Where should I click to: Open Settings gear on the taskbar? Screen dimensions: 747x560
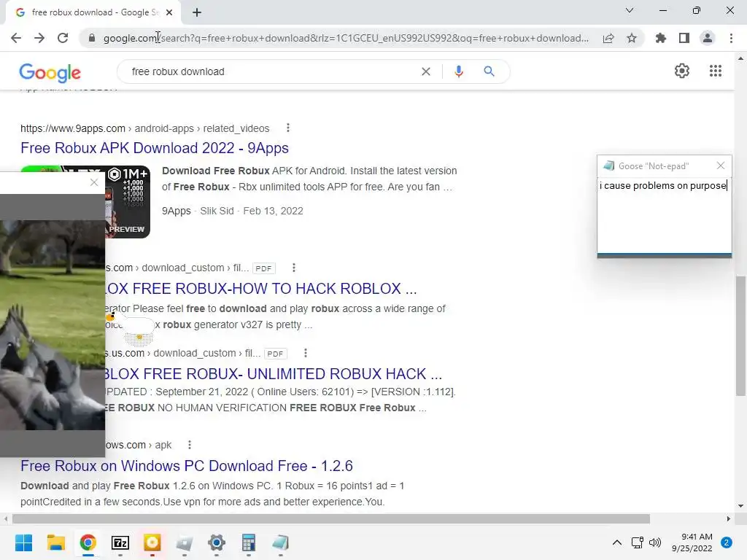click(216, 542)
